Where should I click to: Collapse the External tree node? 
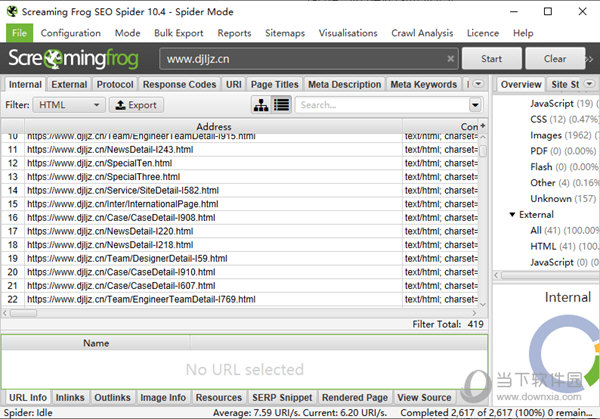click(512, 215)
